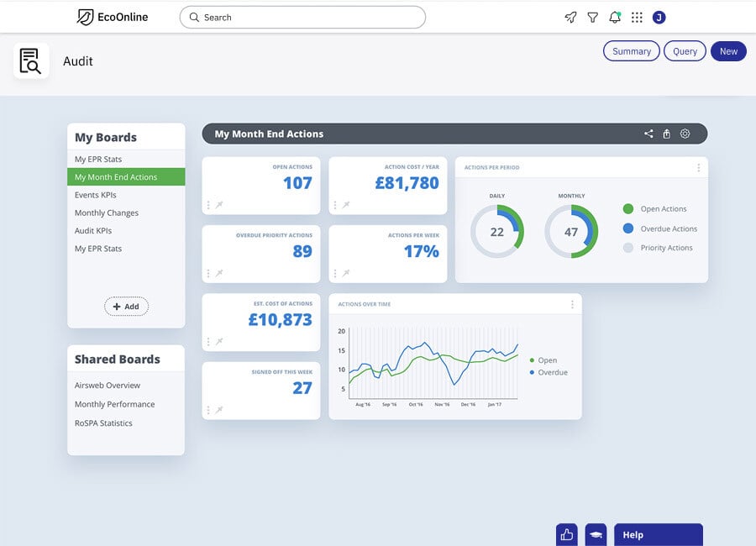
Task: Select the My EPR Stats board below Audit KPIs
Action: click(x=126, y=249)
